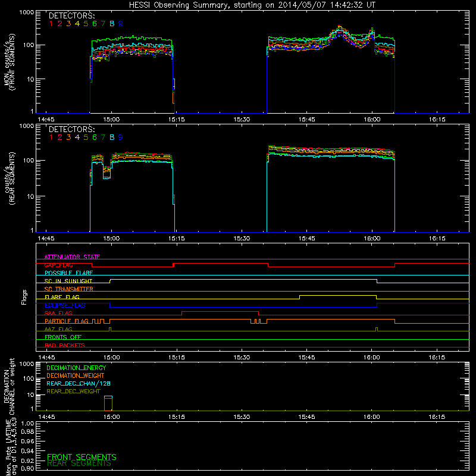Click the HESSI Observing Summary plot title
476x476 pixels.
click(252, 5)
